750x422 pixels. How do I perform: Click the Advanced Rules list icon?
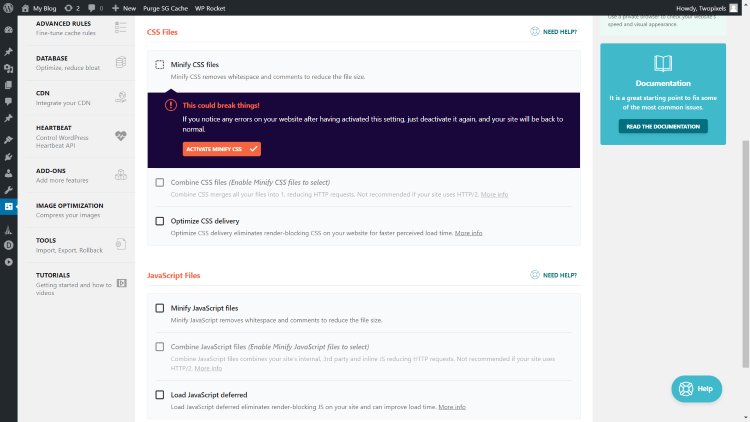121,27
